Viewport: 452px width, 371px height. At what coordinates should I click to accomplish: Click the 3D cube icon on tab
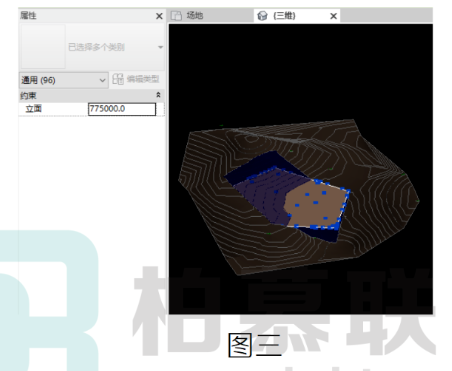tap(263, 16)
